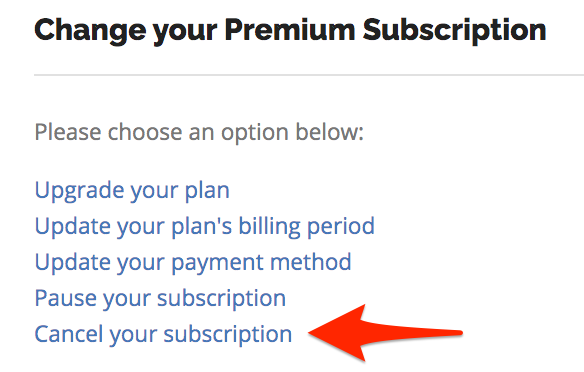This screenshot has width=584, height=372.
Task: Open the Upgrade your plan link
Action: [132, 191]
